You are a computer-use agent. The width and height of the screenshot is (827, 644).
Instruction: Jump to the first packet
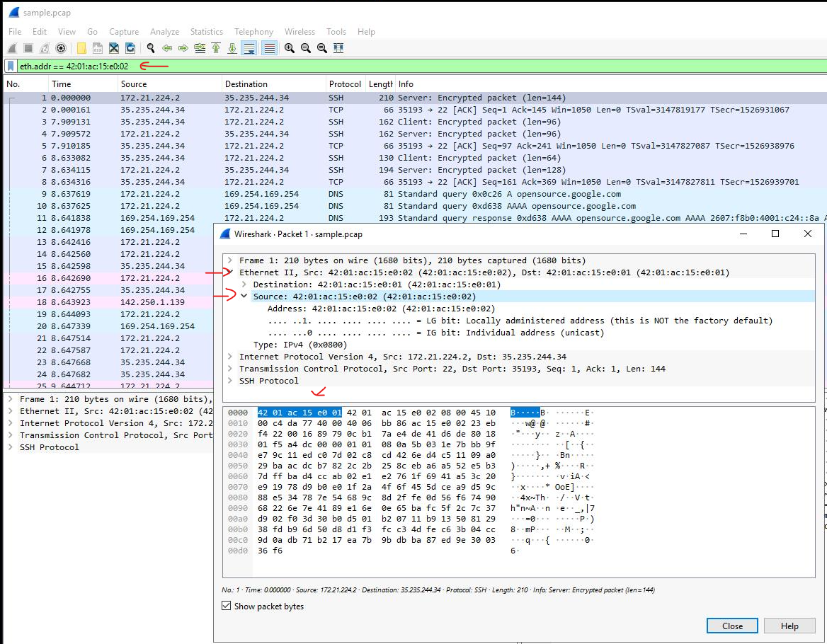tap(216, 48)
